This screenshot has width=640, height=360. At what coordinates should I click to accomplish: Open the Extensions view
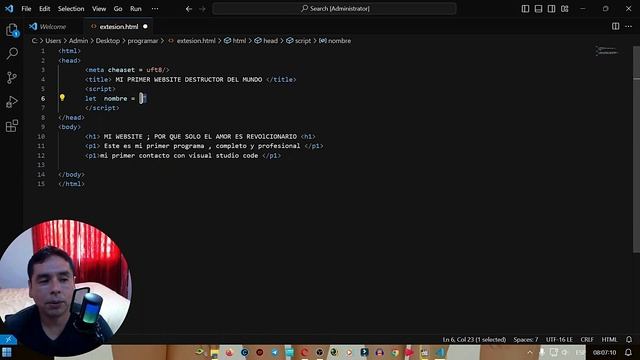tap(12, 126)
